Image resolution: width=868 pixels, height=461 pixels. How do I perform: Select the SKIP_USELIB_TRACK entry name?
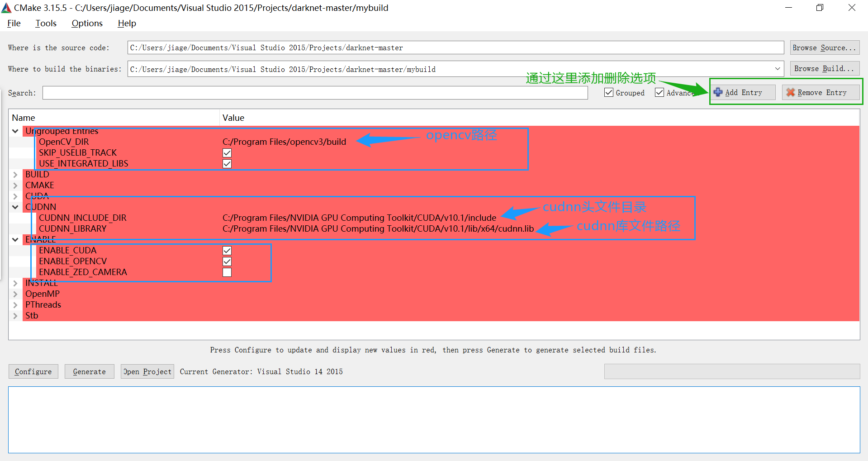[78, 153]
